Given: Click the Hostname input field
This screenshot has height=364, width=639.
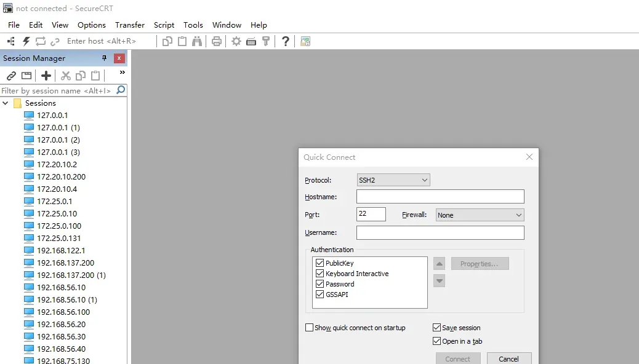Looking at the screenshot, I should (x=440, y=197).
